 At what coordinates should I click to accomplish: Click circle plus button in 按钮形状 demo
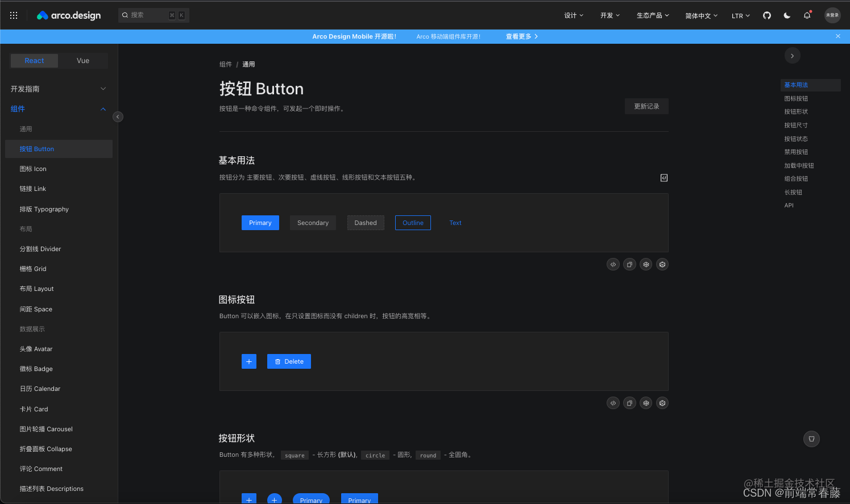(x=275, y=498)
